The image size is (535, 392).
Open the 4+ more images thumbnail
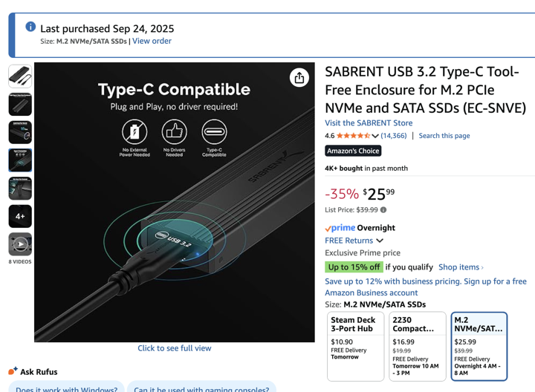pos(20,216)
